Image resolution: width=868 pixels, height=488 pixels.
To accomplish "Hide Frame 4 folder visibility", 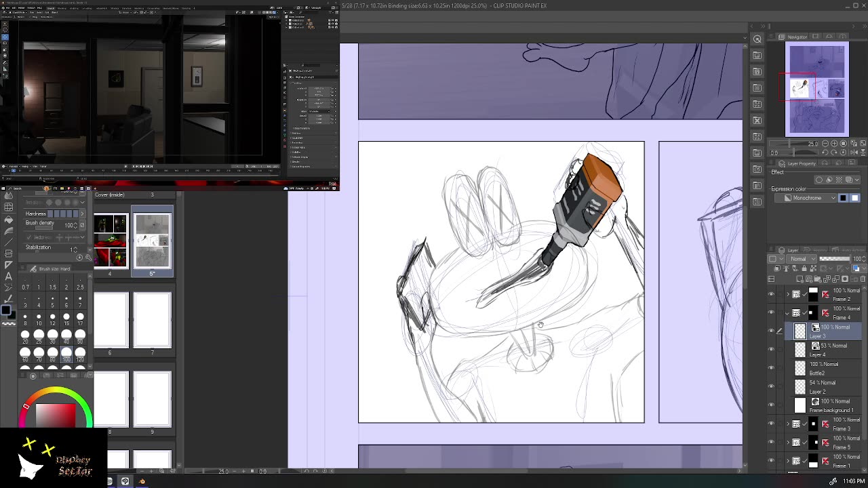I will (771, 312).
